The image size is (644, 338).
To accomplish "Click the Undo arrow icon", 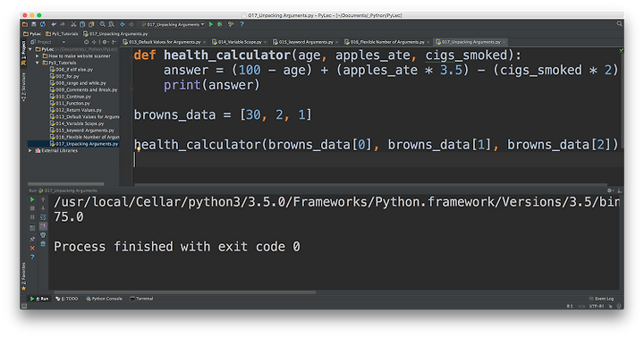I will pos(54,24).
